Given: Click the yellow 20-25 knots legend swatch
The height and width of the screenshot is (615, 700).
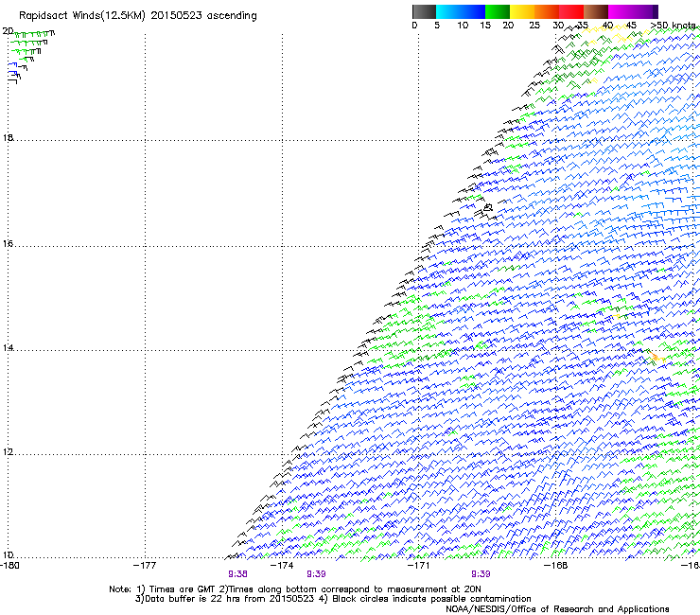Looking at the screenshot, I should pos(522,11).
